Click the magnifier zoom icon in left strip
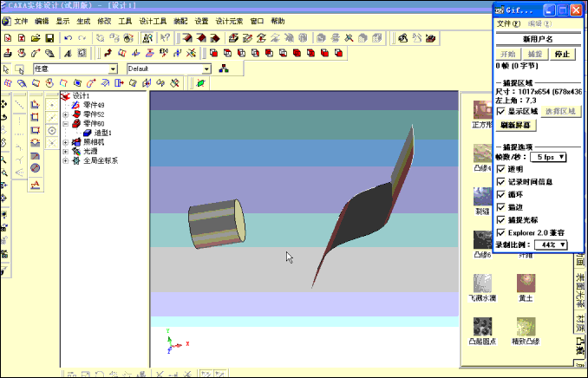The height and width of the screenshot is (378, 588). 4,160
